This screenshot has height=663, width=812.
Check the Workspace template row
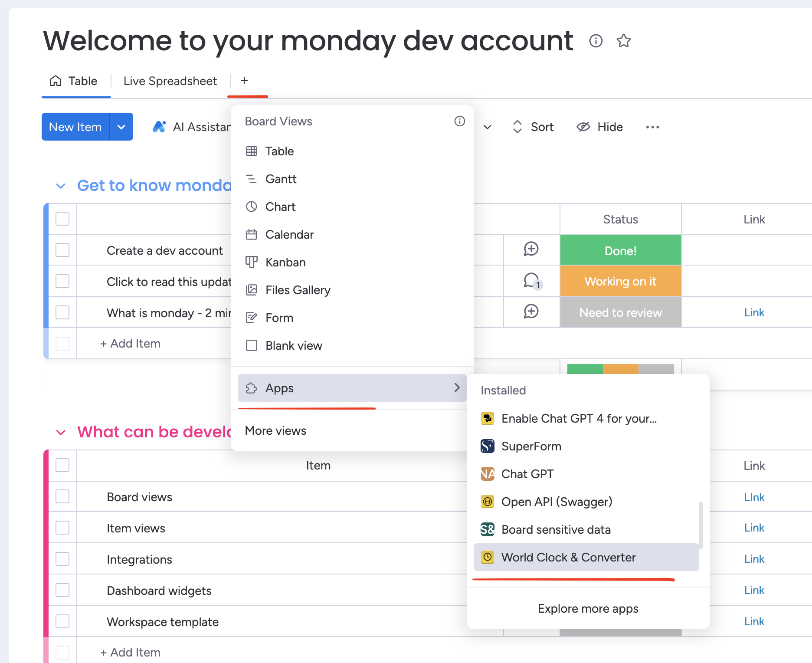click(x=62, y=621)
